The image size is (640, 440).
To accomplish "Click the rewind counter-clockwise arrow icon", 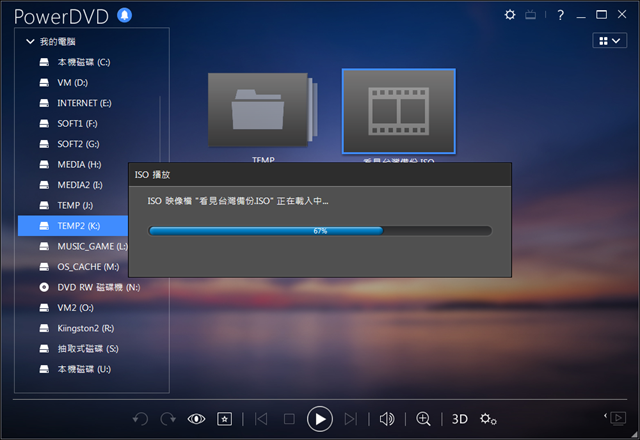I will pos(140,419).
